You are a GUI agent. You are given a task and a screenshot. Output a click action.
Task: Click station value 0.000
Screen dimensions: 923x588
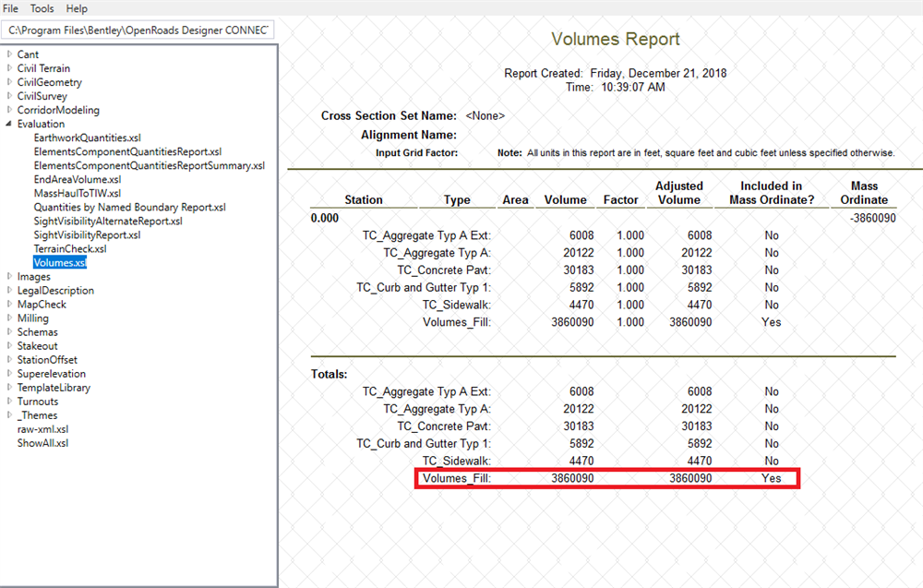(325, 218)
